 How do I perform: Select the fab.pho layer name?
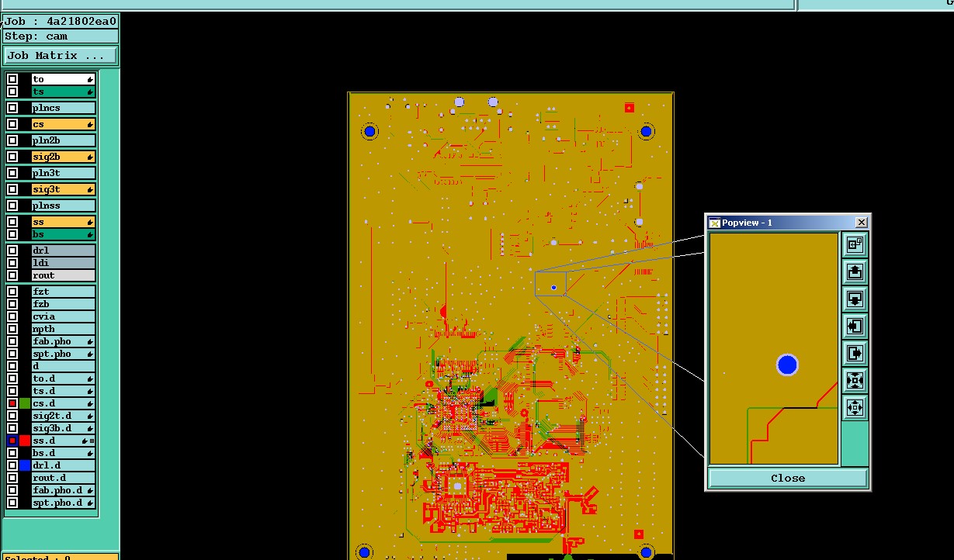(64, 341)
